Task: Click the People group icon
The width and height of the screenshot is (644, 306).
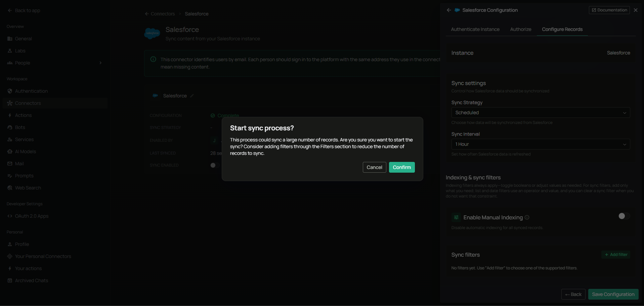Action: [x=10, y=63]
